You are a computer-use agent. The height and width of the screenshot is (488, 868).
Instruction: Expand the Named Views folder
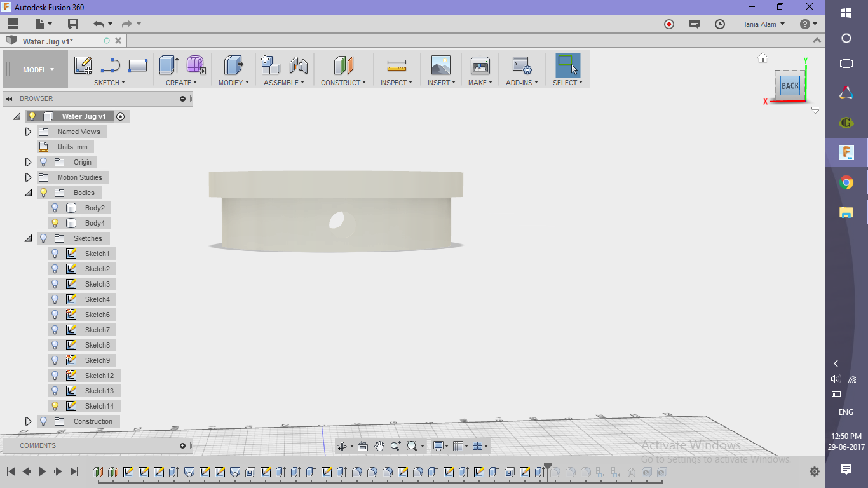[28, 132]
